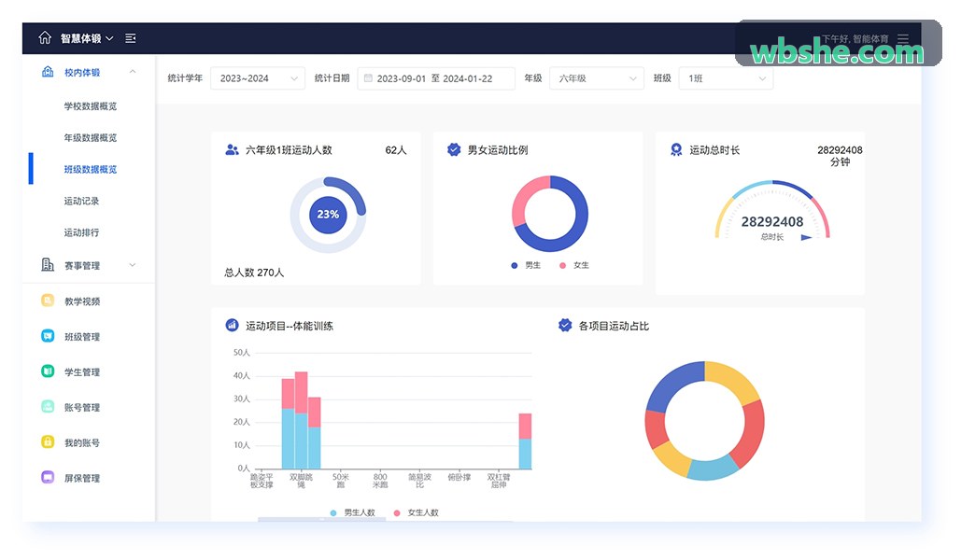Screen dimensions: 961x560
Task: Click the 跪姿平板支撑 axis label
Action: (261, 481)
